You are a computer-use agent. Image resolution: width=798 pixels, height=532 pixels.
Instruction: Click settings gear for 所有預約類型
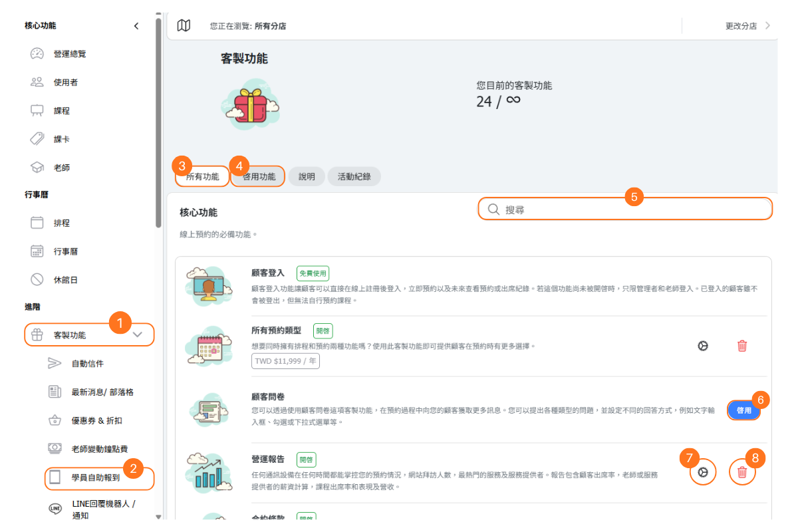[703, 346]
